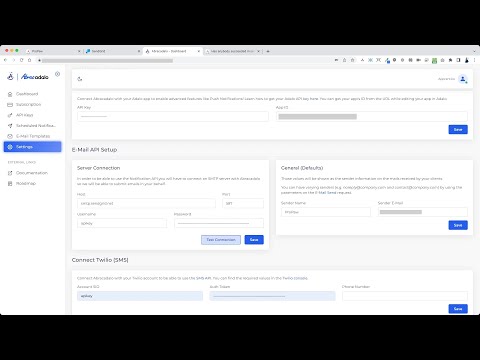Open the Chrome three-dot menu
Image resolution: width=480 pixels, height=360 pixels.
click(475, 60)
